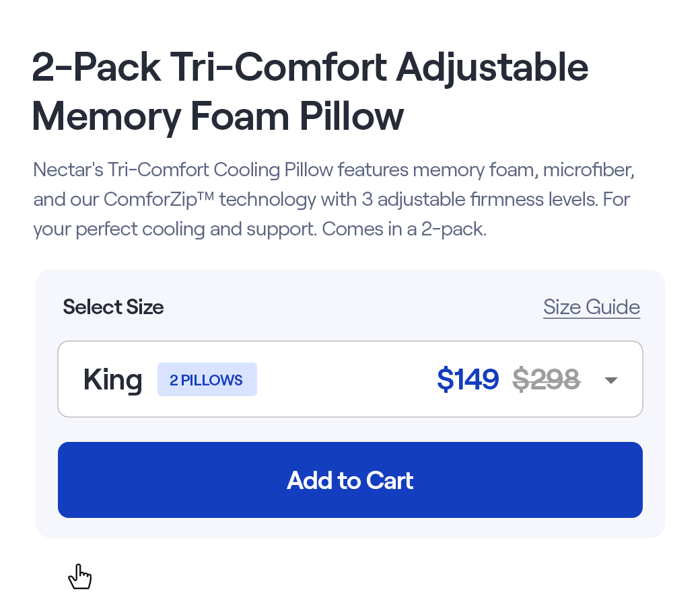Viewport: 700px width, 602px height.
Task: Click the product title heading
Action: pos(310,91)
